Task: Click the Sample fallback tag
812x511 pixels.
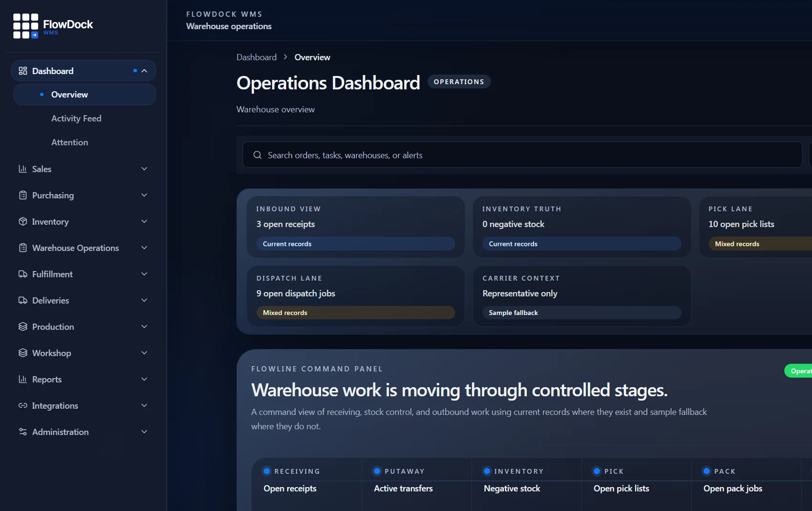Action: pos(582,313)
